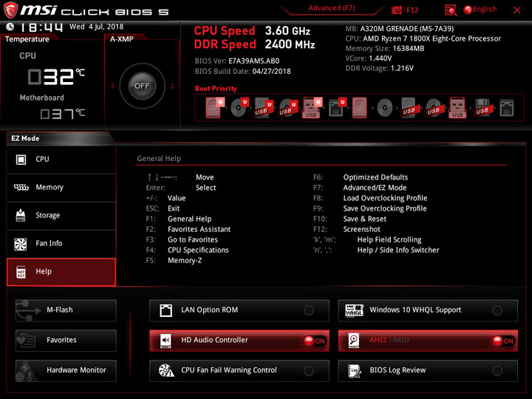The width and height of the screenshot is (532, 399).
Task: Open Hardware Monitor
Action: pos(66,370)
